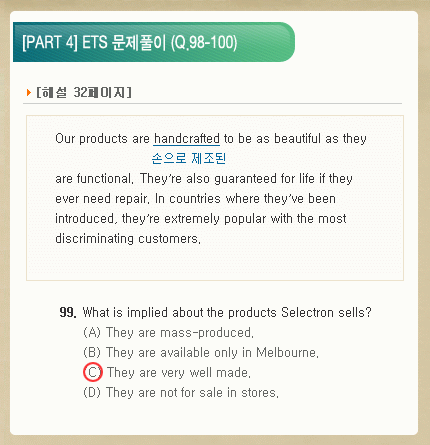Click the question text about Selectron products

point(227,313)
